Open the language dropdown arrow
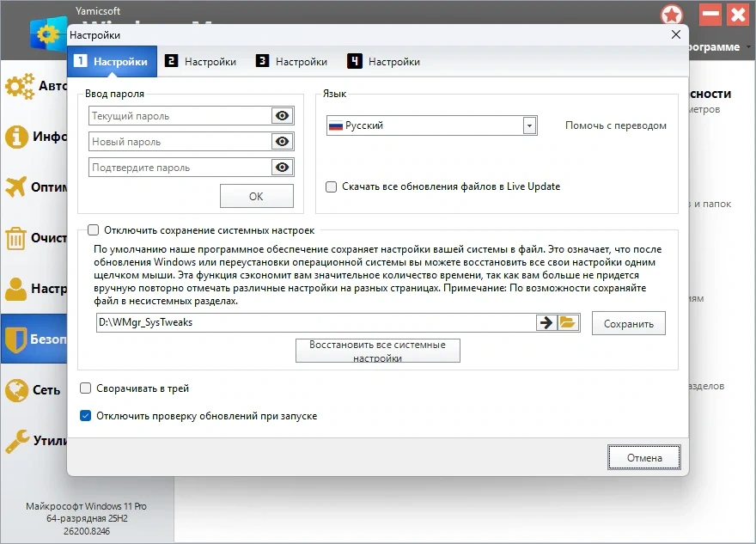756x544 pixels. (x=529, y=125)
